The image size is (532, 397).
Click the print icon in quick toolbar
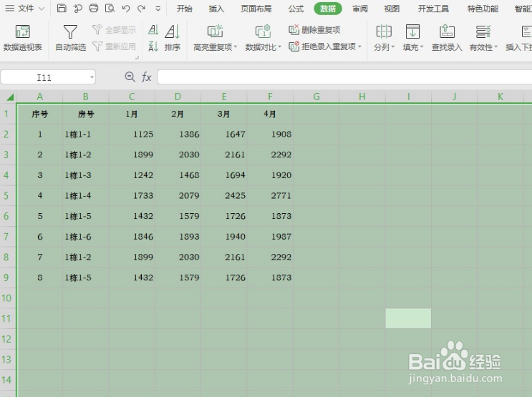point(94,8)
